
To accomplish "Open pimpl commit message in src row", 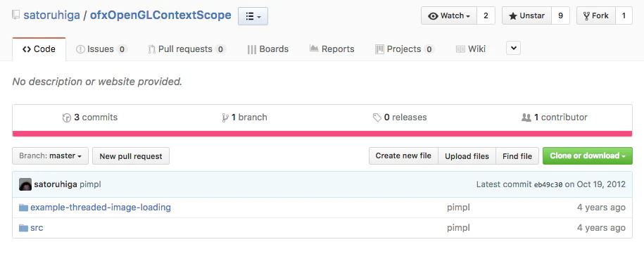I will tap(458, 228).
